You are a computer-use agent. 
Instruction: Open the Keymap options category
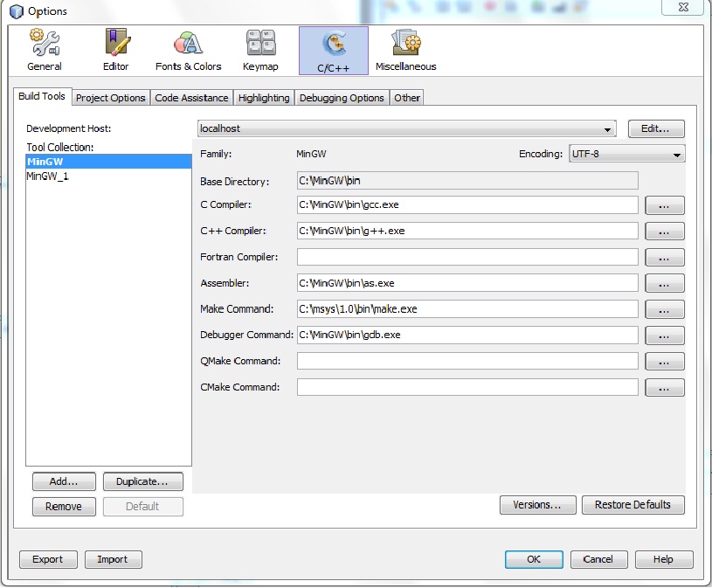[x=260, y=51]
